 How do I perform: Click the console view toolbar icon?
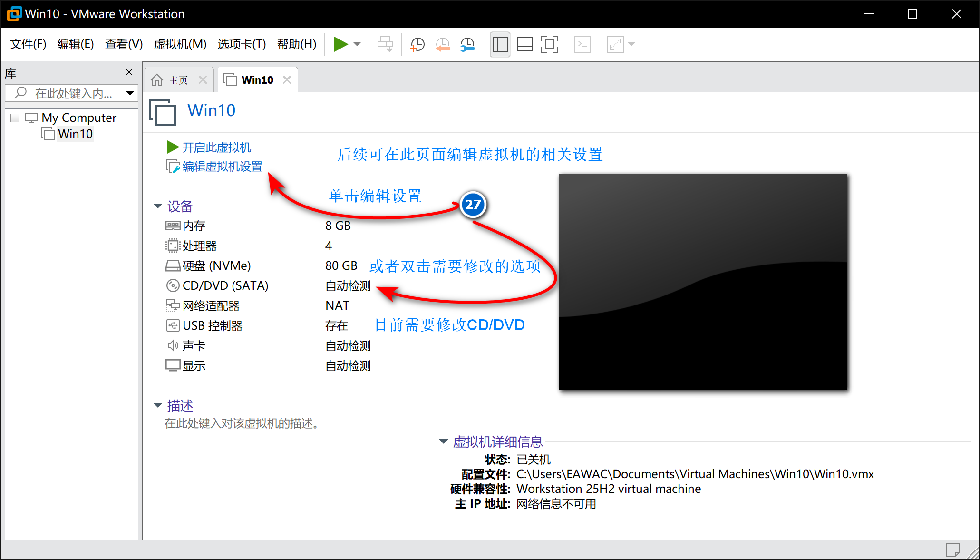pos(582,44)
